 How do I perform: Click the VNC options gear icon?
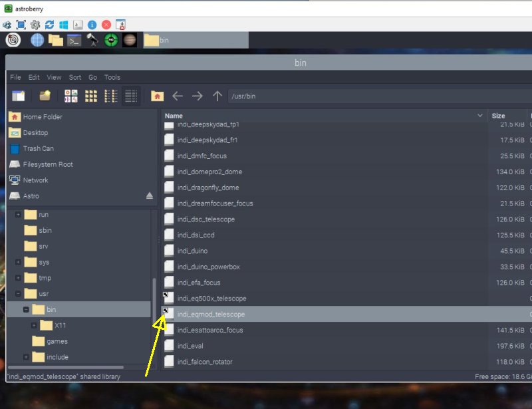click(35, 25)
